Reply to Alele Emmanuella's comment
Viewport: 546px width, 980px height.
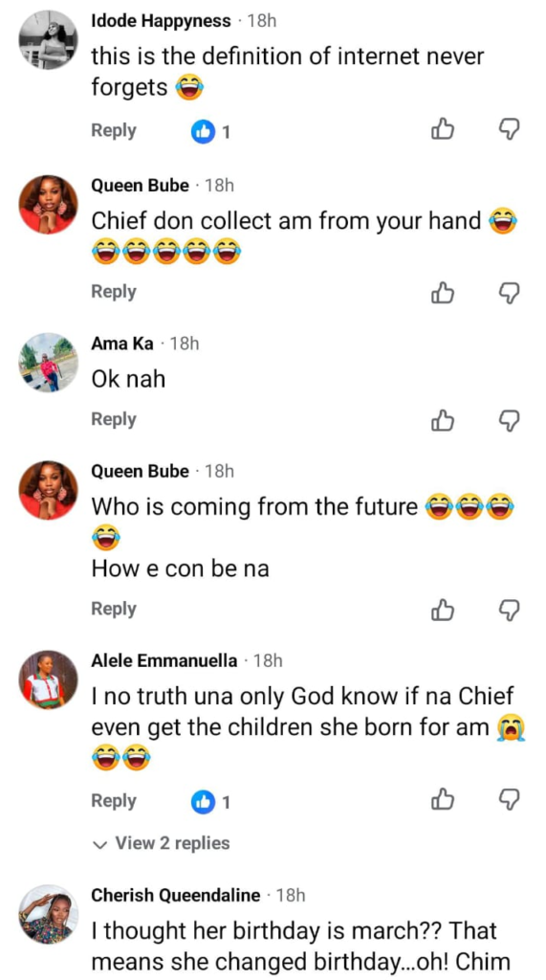tap(114, 801)
